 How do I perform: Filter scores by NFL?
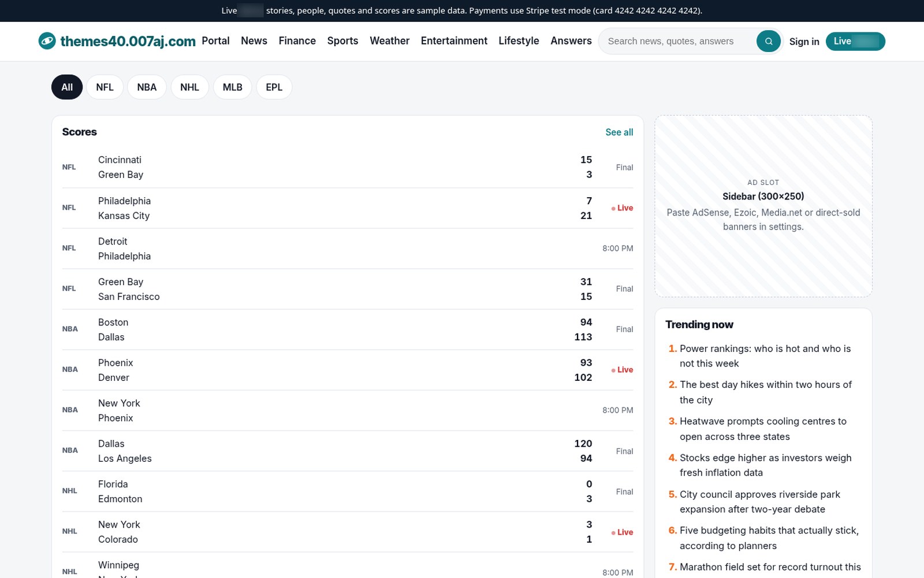tap(105, 87)
